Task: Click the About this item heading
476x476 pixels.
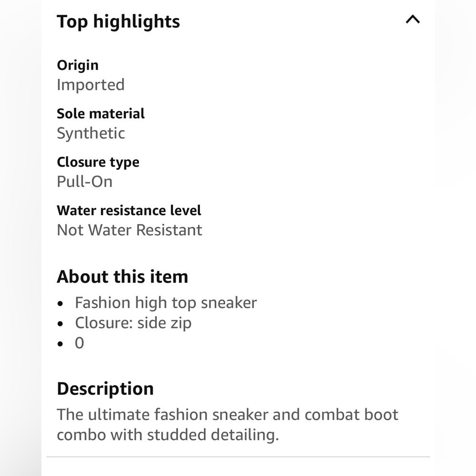Action: click(x=123, y=277)
